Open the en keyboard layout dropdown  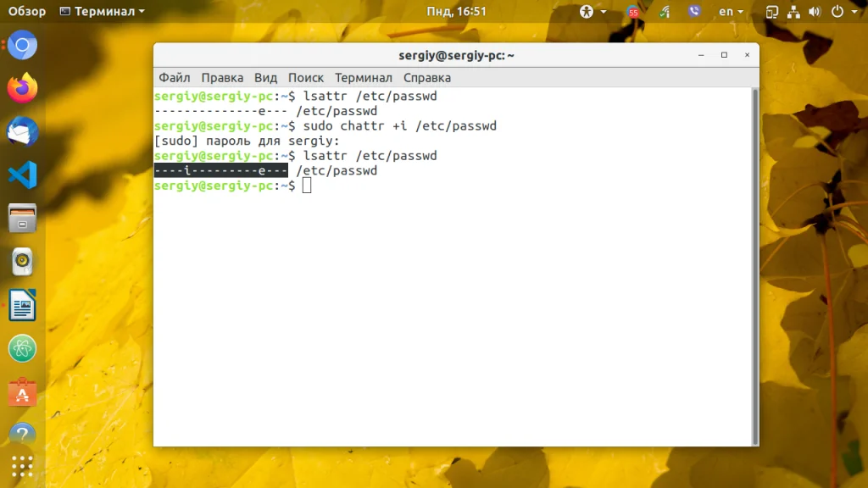pyautogui.click(x=731, y=11)
